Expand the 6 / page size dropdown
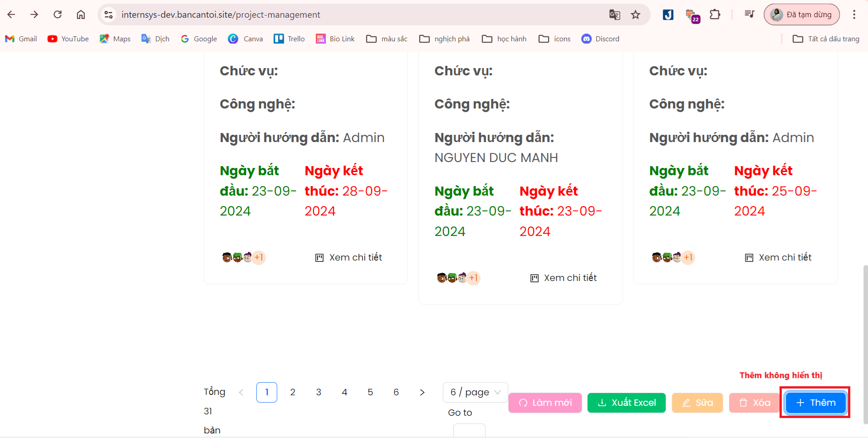 tap(475, 392)
